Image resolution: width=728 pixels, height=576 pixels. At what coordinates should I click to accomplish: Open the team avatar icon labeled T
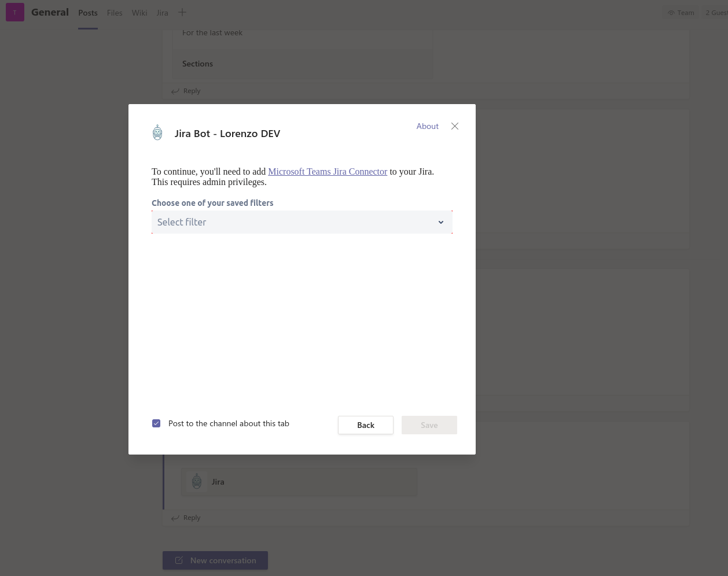(15, 12)
